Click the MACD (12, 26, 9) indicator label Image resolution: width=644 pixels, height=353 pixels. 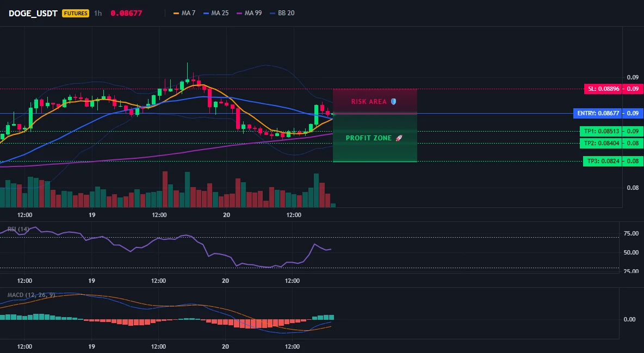point(31,295)
